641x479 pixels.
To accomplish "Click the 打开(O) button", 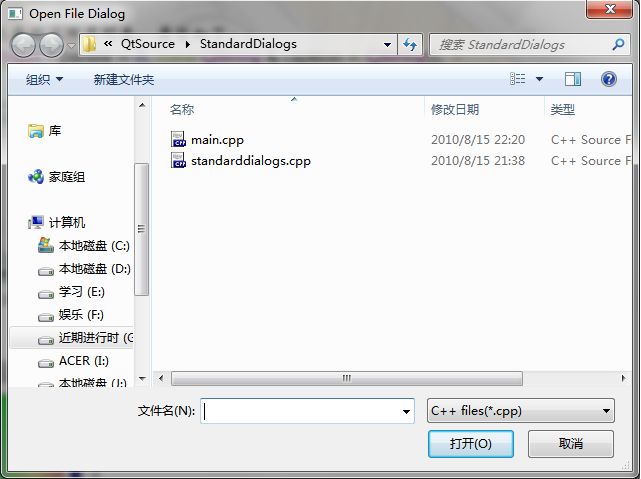I will (x=471, y=443).
